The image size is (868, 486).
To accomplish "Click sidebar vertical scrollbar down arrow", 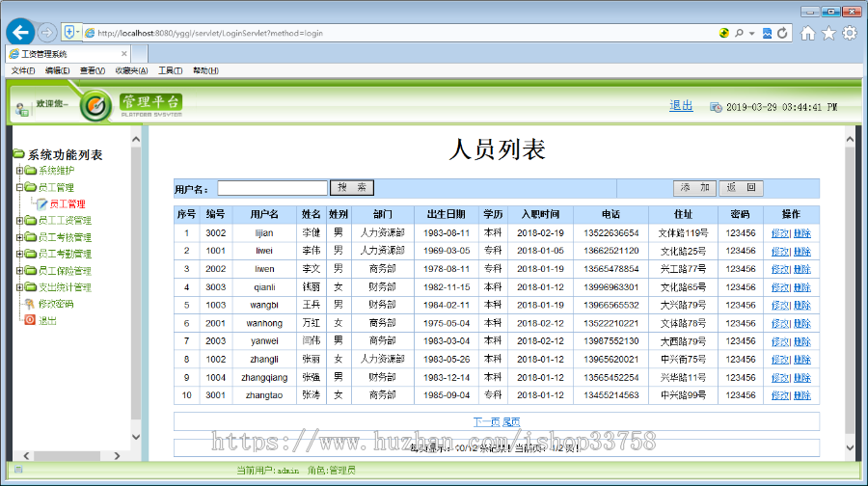I will [136, 437].
